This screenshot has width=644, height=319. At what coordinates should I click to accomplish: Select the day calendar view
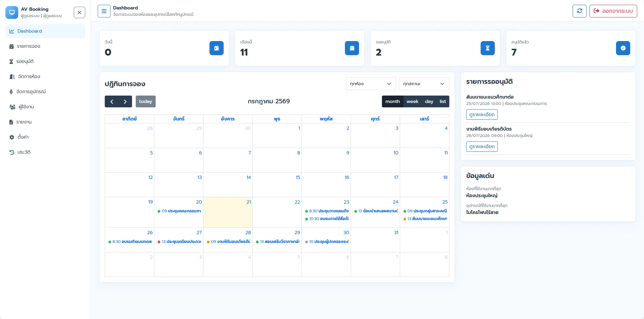click(429, 102)
